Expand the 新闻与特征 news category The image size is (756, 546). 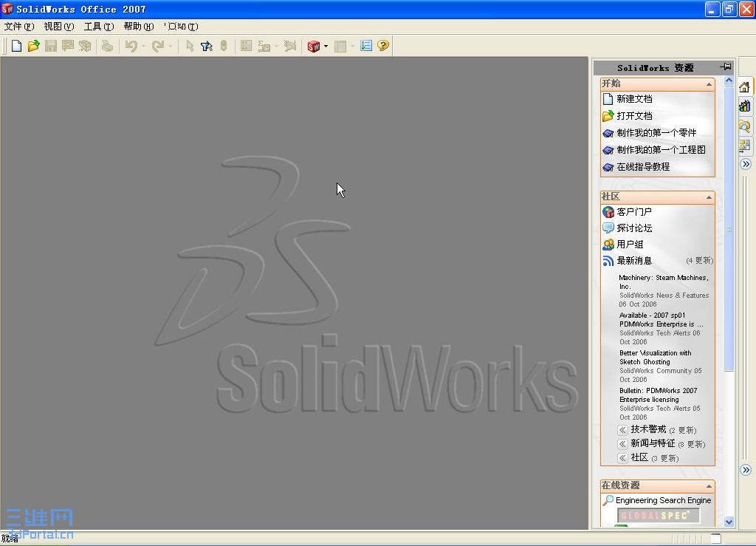click(623, 444)
